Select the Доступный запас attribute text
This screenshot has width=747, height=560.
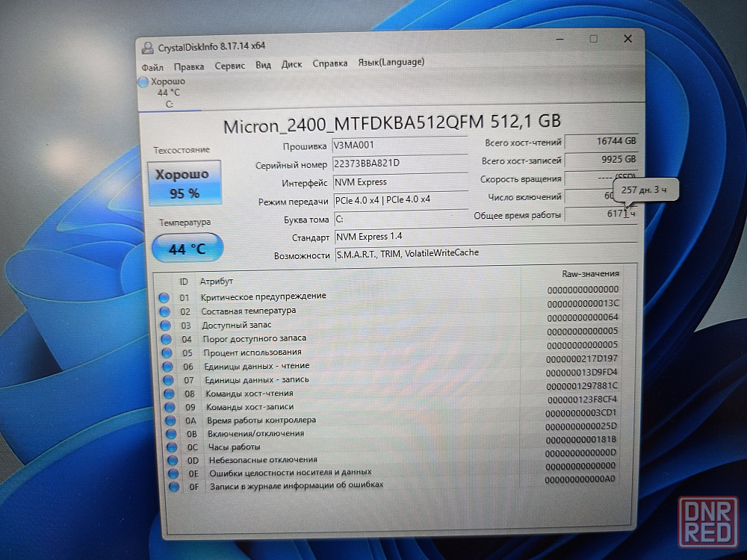[237, 325]
